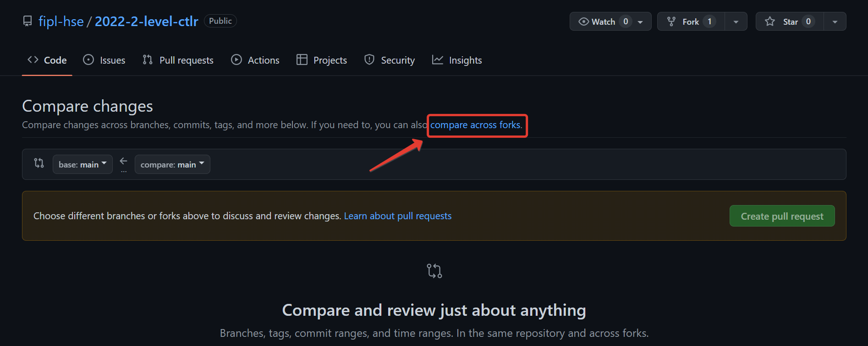Open the Issues tab
Viewport: 868px width, 346px height.
(x=104, y=60)
